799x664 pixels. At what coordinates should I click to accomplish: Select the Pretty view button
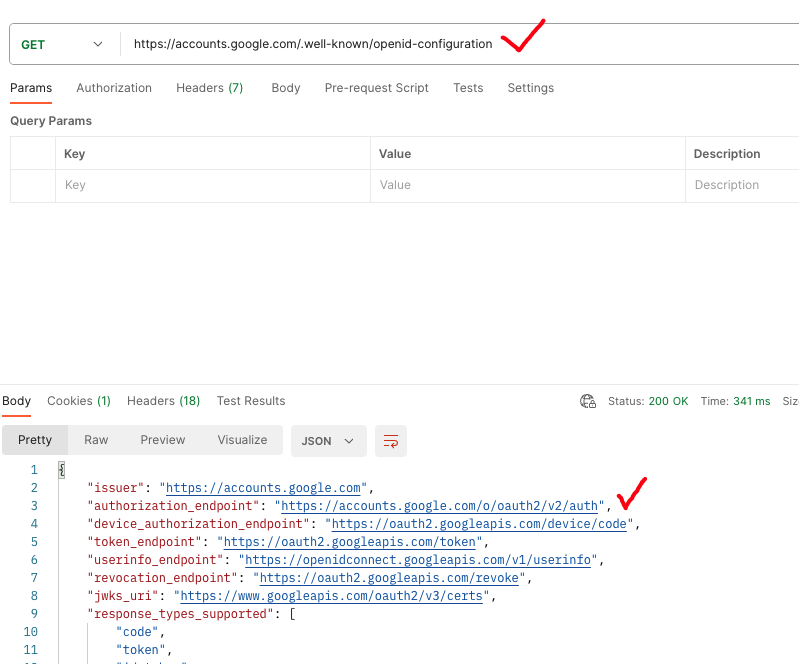35,440
